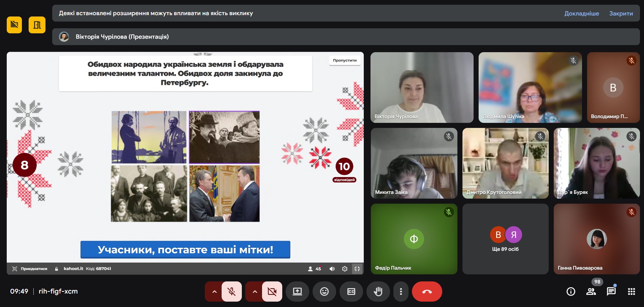Click the clock time 09:49

click(x=19, y=291)
